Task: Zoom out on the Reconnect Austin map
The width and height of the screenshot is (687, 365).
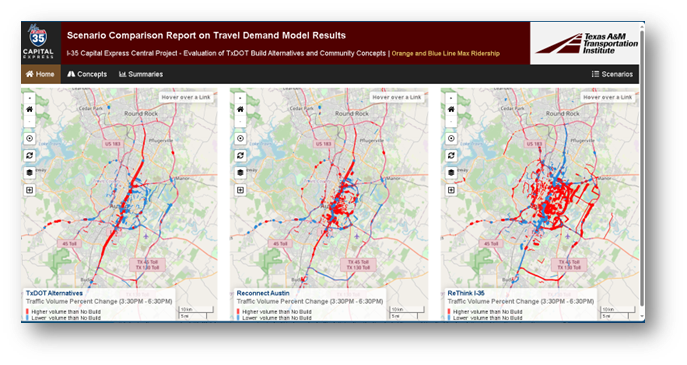Action: coord(240,121)
